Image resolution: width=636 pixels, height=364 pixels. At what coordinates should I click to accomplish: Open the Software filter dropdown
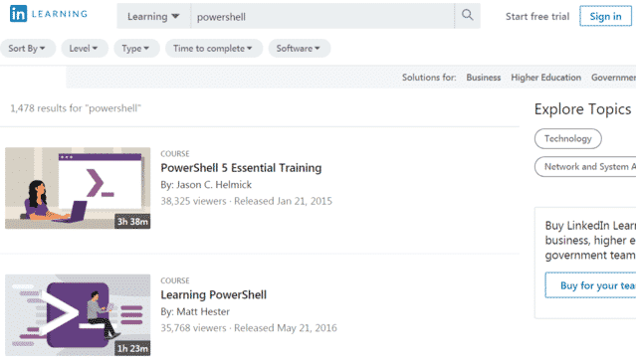(x=299, y=49)
